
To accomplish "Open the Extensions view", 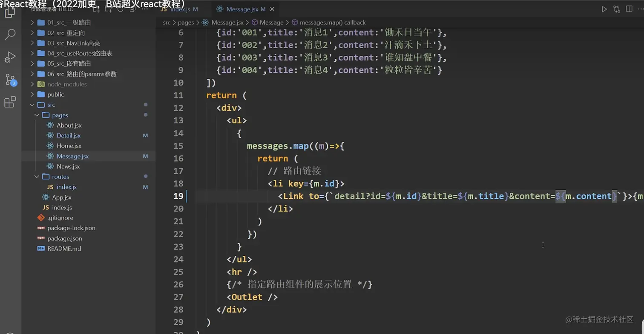I will 10,102.
